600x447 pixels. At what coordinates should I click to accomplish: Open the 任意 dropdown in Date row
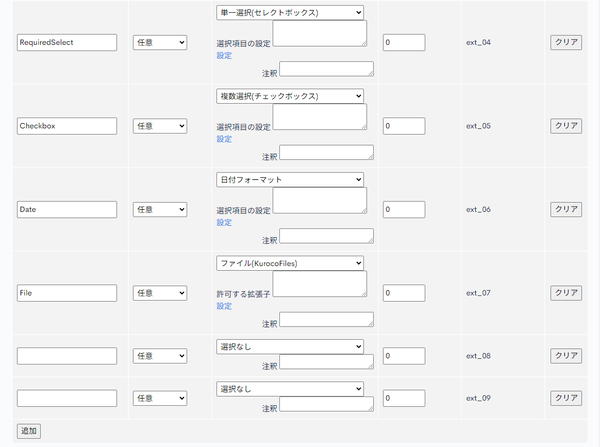point(160,209)
